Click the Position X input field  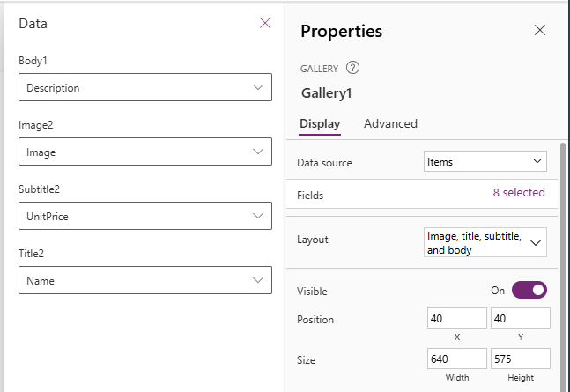pos(456,318)
